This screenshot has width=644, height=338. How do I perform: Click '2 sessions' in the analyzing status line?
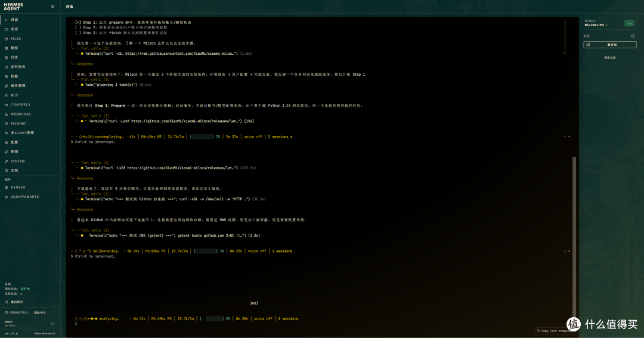(288, 319)
